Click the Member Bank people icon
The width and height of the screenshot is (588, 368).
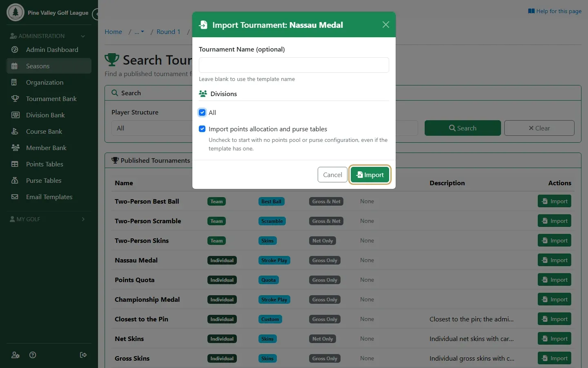[x=16, y=148]
